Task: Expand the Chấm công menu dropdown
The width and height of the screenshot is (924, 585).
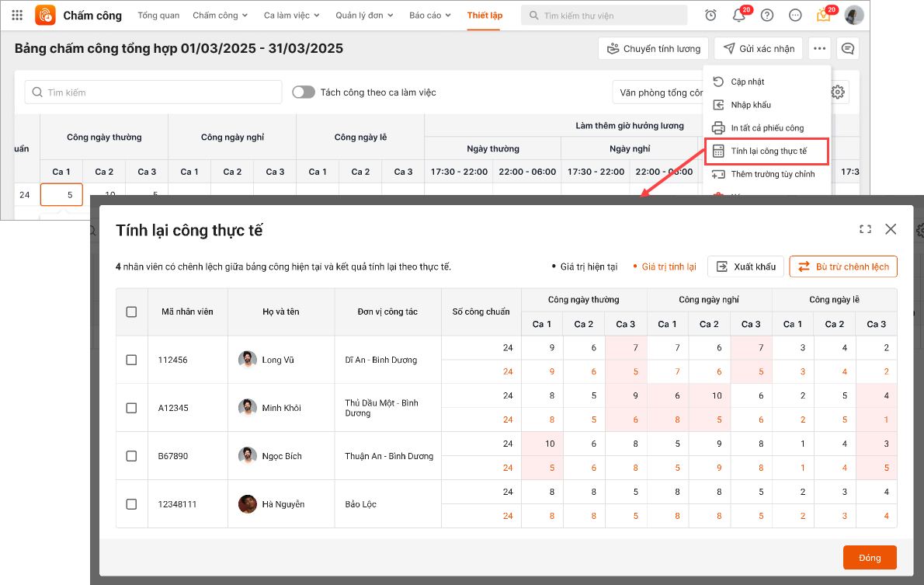Action: [220, 16]
